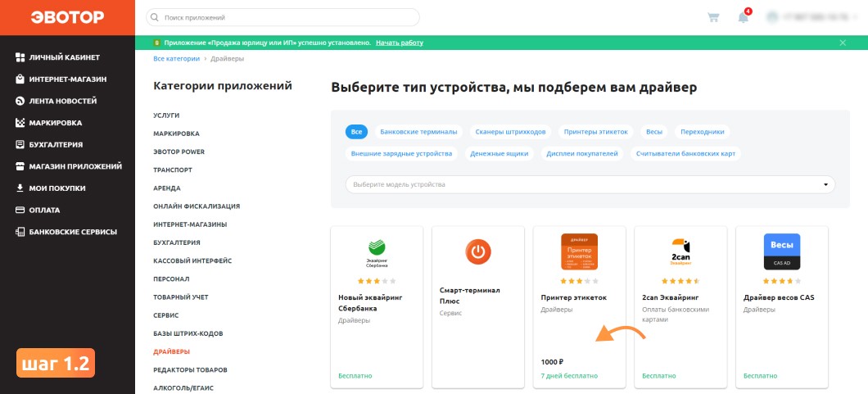The height and width of the screenshot is (394, 868).
Task: Open the Транспорт category
Action: (173, 170)
